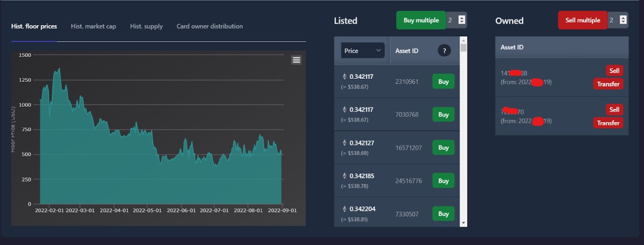
Task: Click the Listed table scrollbar thumb
Action: pos(463,48)
